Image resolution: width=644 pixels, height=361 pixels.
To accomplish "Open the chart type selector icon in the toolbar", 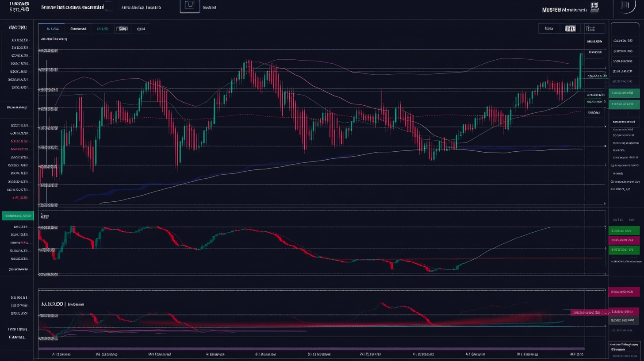I will (571, 28).
